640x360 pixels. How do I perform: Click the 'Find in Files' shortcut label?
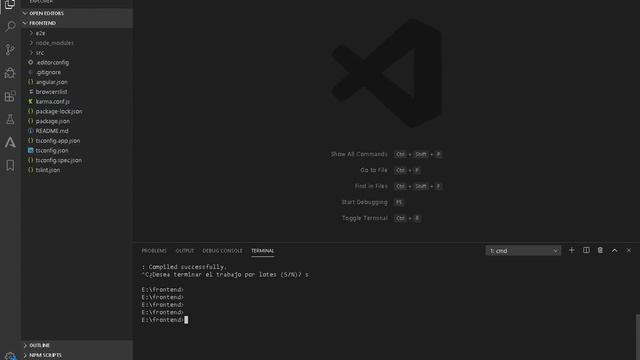(371, 186)
